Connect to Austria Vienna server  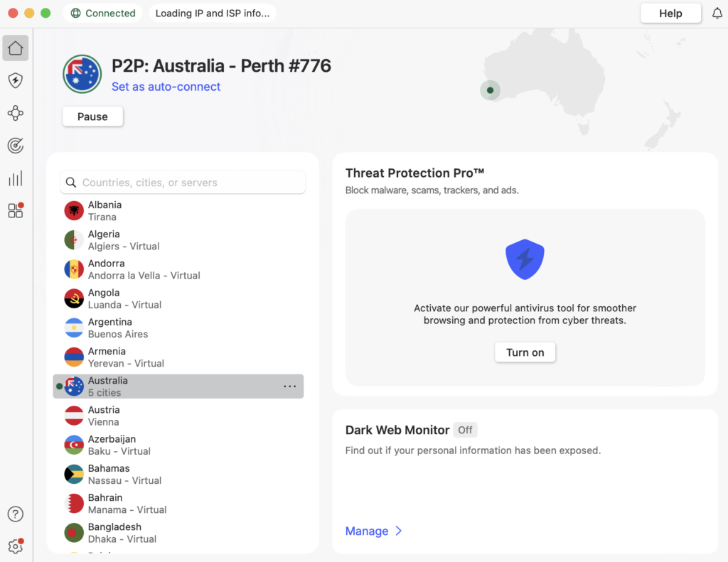point(178,416)
